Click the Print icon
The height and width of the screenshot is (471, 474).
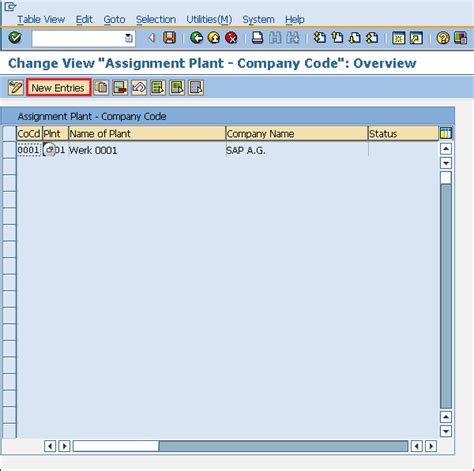257,38
